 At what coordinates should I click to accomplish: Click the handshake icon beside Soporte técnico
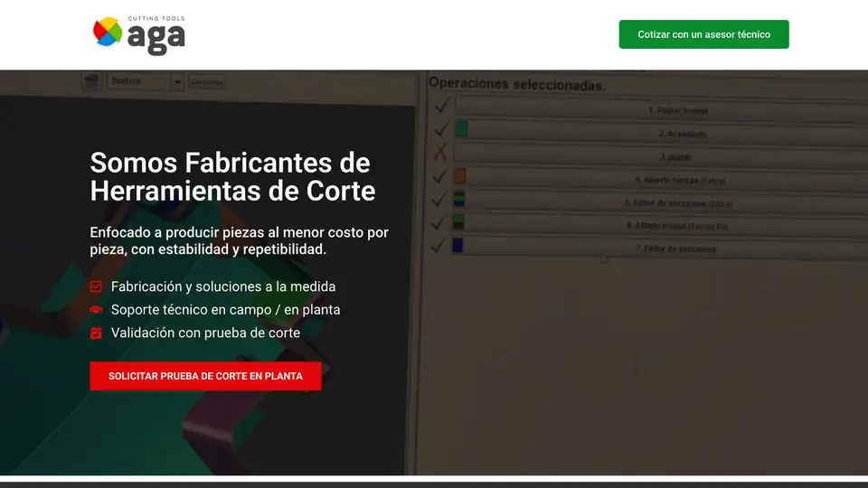96,310
